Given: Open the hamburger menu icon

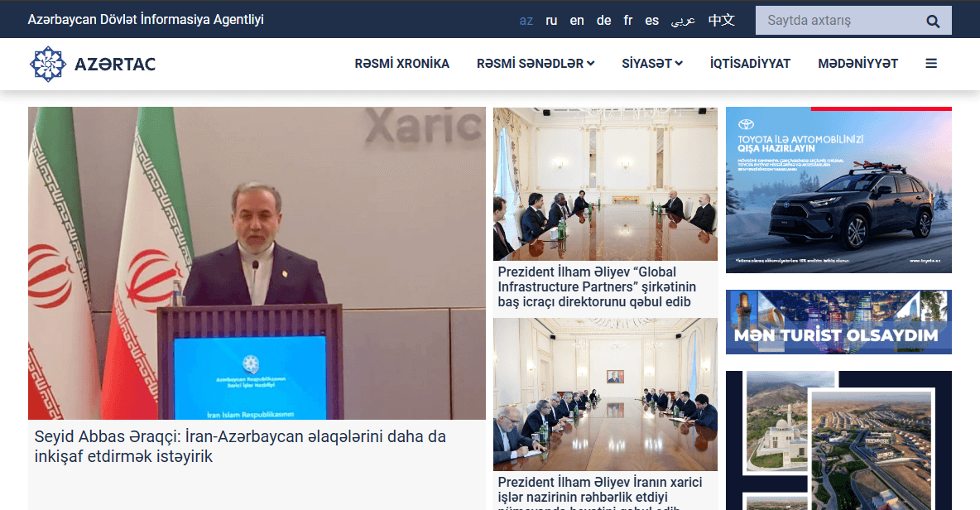Looking at the screenshot, I should click(x=931, y=63).
